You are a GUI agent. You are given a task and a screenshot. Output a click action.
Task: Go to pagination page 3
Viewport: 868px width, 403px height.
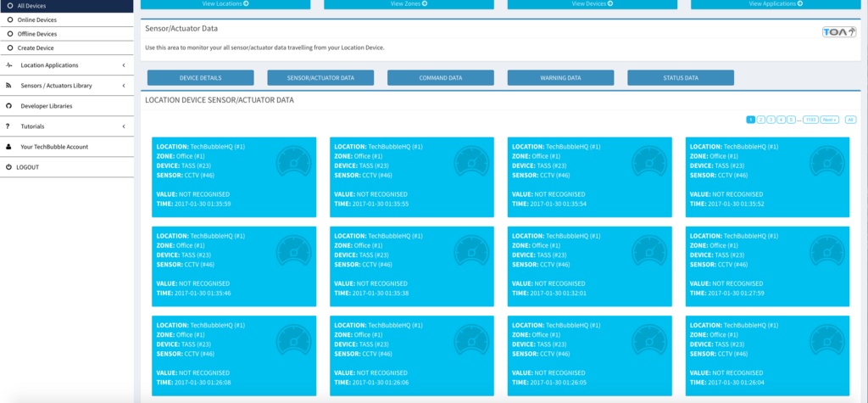(771, 120)
